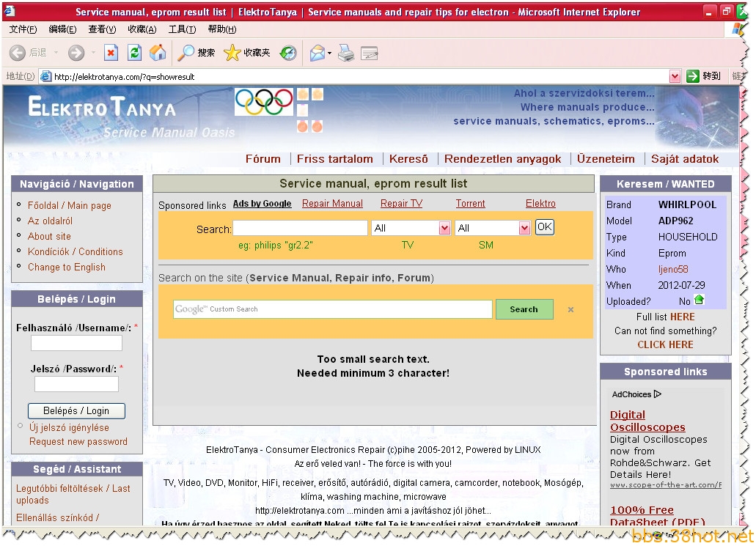756x546 pixels.
Task: Click the AdChoices triangle icon
Action: click(x=658, y=394)
